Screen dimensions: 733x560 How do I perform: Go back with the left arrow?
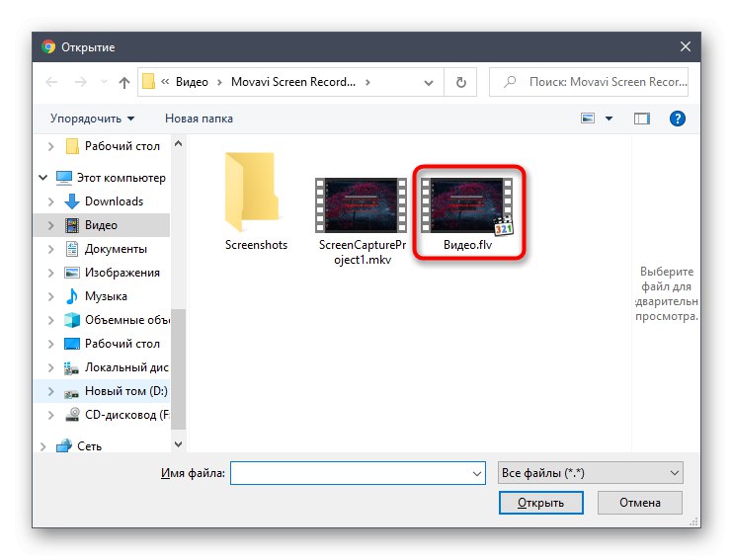[x=51, y=82]
